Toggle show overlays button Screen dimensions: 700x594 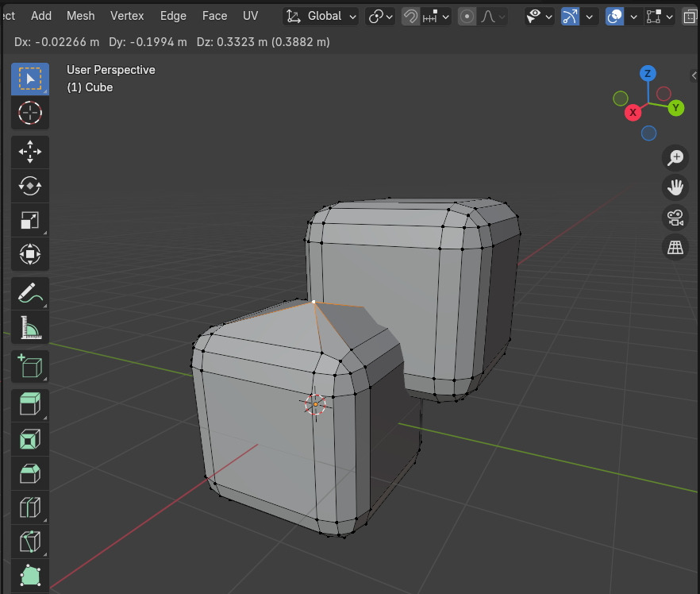pos(615,17)
